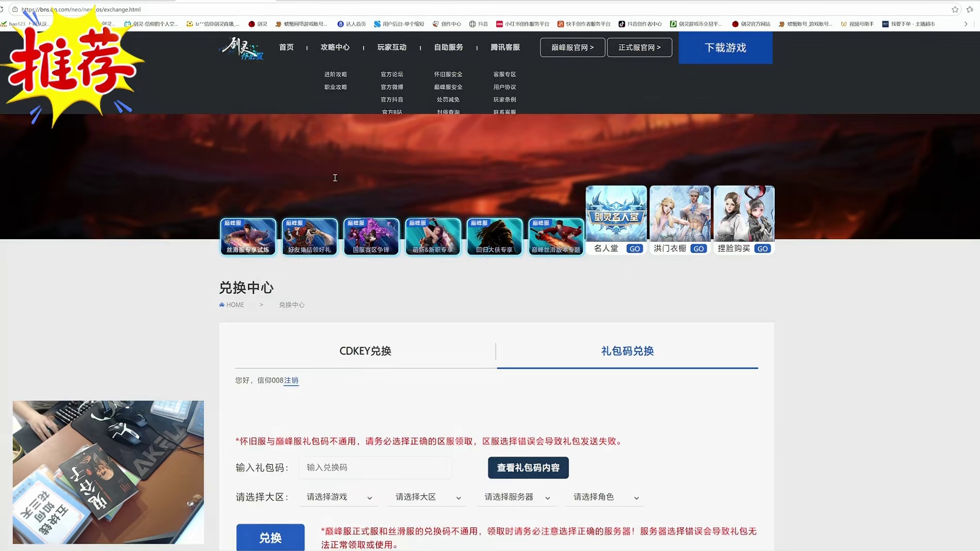Open the 剑灵-信仰的个人空间 bookmark

coord(151,24)
